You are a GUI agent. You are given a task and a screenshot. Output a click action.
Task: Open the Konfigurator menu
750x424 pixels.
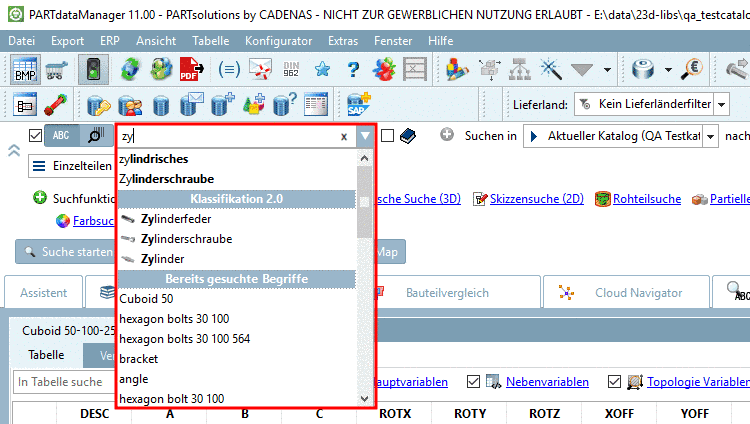[278, 41]
